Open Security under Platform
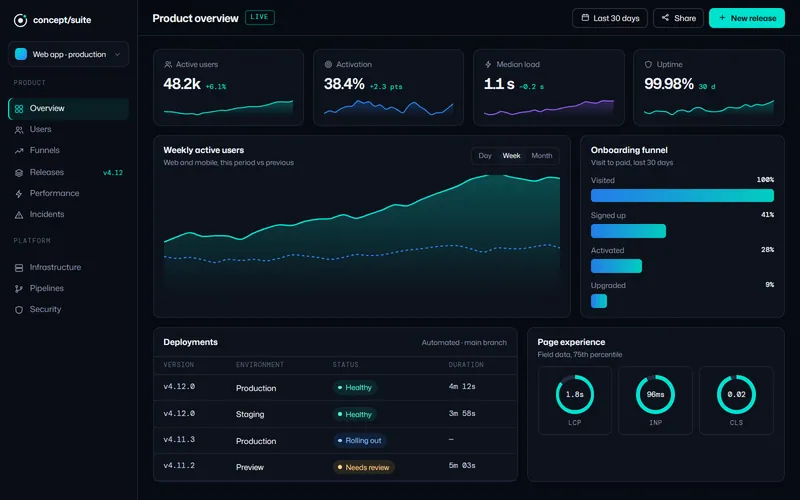This screenshot has height=500, width=800. (x=68, y=309)
